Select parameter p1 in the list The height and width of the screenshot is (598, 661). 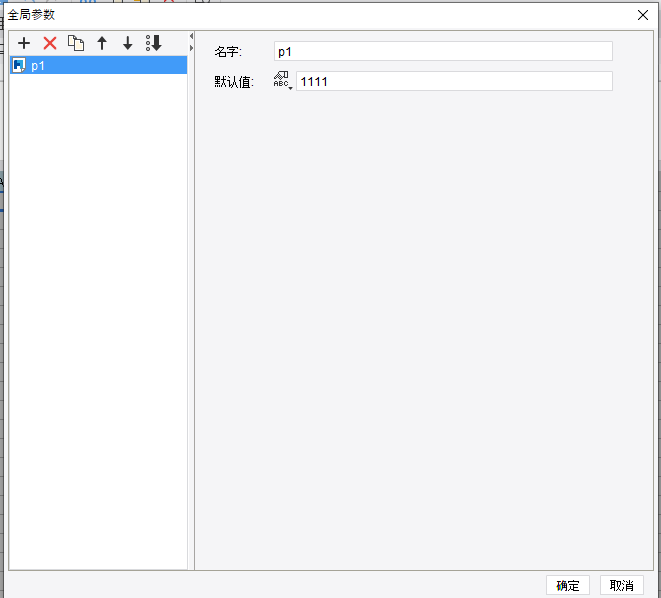click(x=99, y=65)
